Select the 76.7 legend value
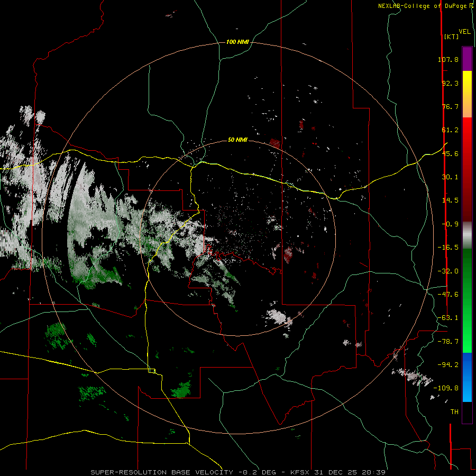The width and height of the screenshot is (476, 476). coord(450,106)
